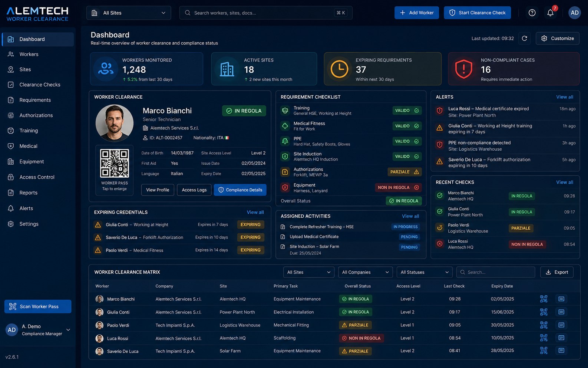Click the Add Worker button
The width and height of the screenshot is (588, 368).
tap(417, 13)
